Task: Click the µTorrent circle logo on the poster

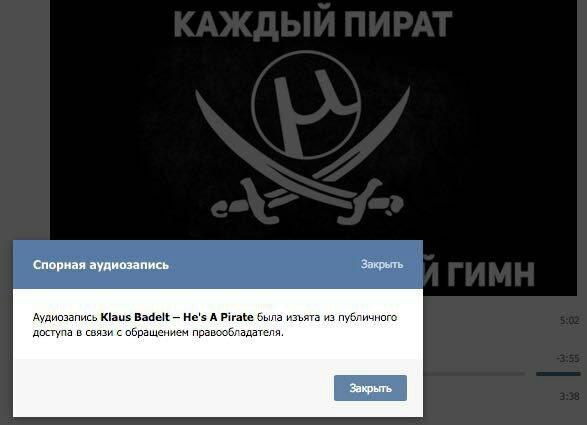Action: point(306,106)
